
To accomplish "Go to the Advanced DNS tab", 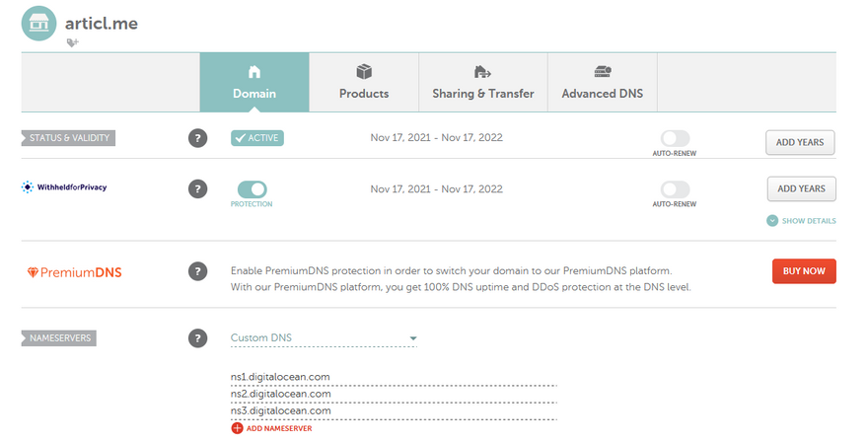I will coord(602,82).
